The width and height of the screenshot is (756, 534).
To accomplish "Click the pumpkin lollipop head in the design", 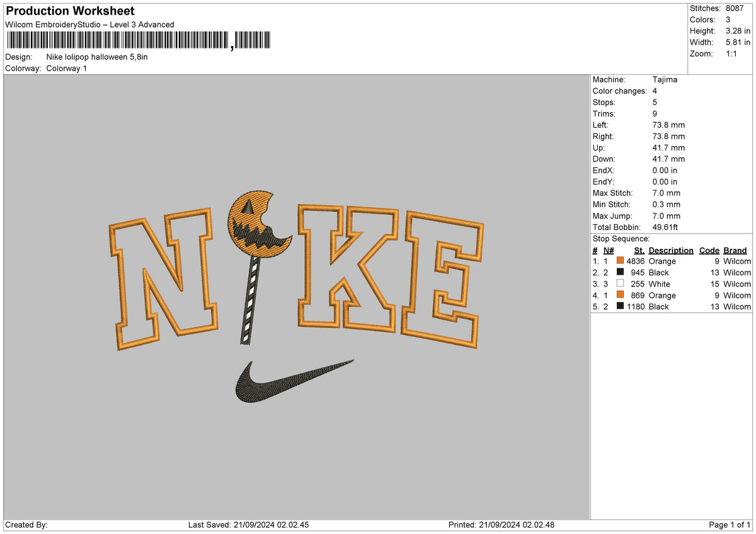I will 258,224.
